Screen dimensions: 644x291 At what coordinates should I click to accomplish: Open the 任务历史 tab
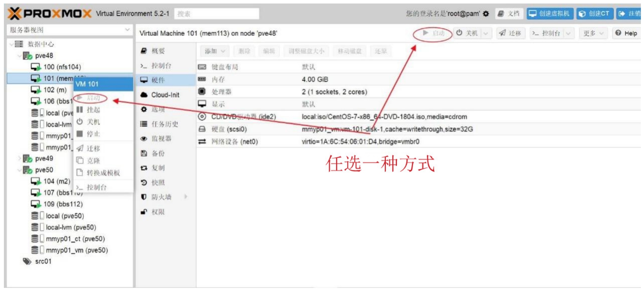[x=165, y=124]
